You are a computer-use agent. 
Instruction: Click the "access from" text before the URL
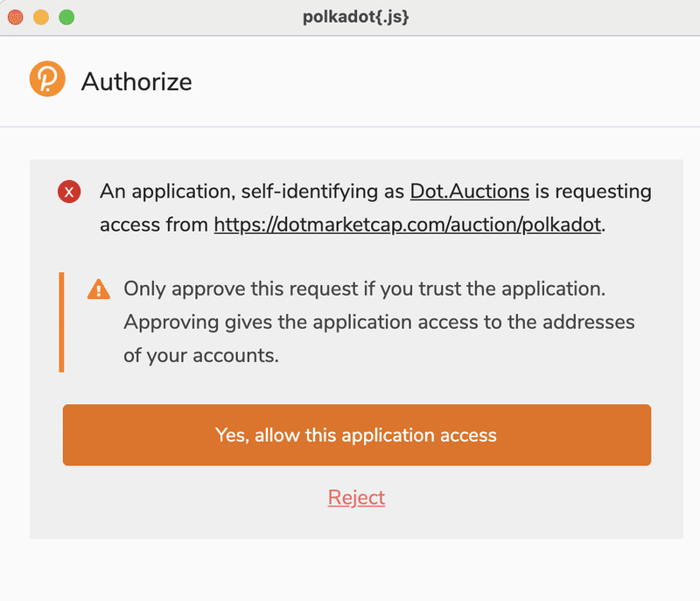154,225
